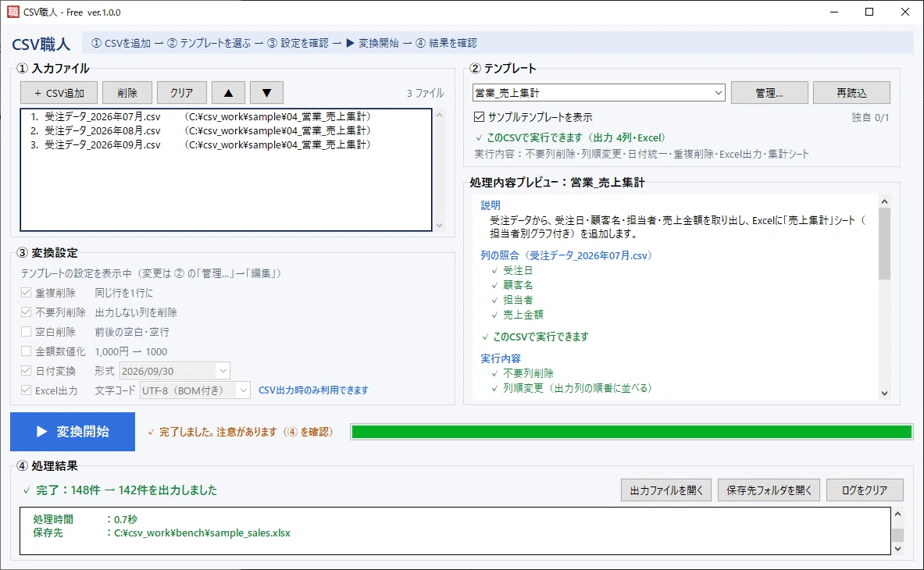Clear the log with ログをクリア
Image resolution: width=924 pixels, height=570 pixels.
[x=865, y=490]
